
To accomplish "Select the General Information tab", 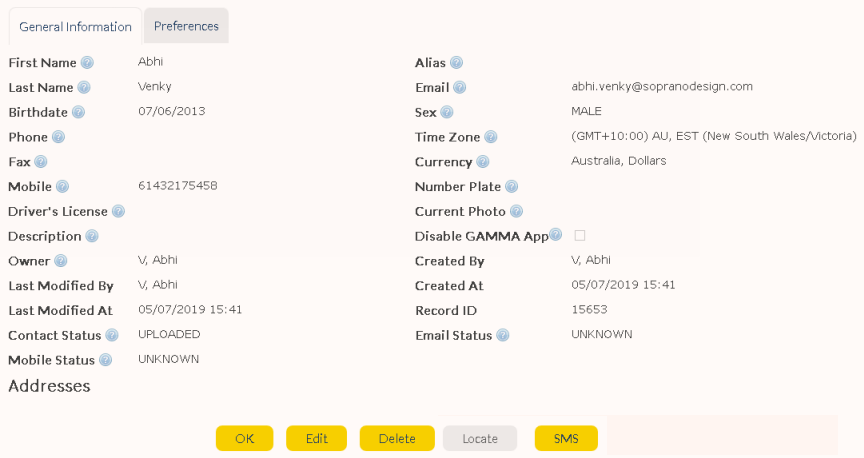I will pos(75,27).
